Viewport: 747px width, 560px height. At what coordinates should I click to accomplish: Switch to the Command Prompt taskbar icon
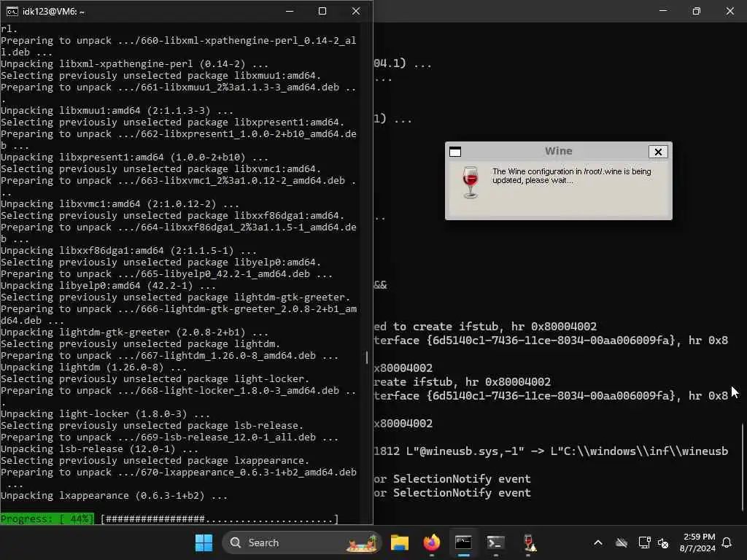click(463, 542)
